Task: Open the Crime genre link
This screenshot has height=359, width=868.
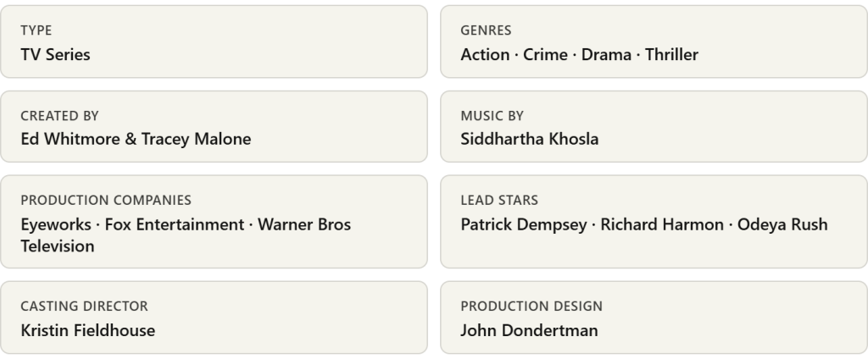Action: [x=545, y=55]
